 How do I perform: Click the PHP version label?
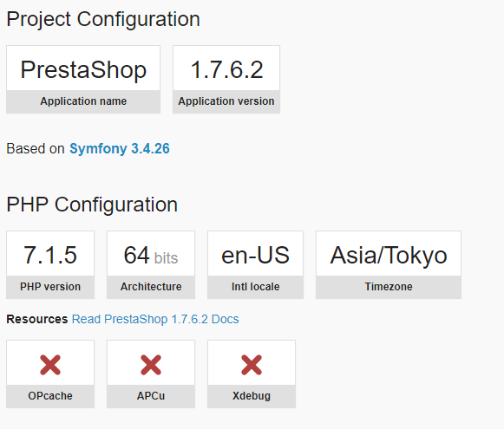tap(50, 286)
